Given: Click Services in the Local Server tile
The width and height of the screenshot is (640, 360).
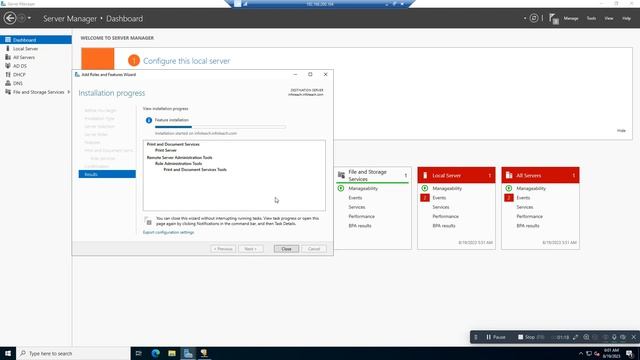Looking at the screenshot, I should (441, 207).
